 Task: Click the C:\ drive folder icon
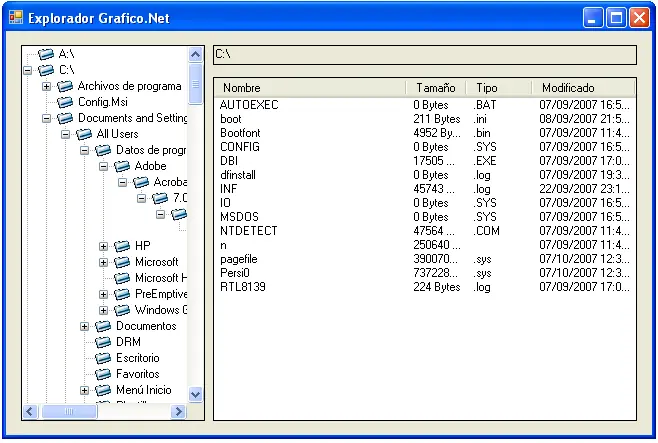(46, 70)
